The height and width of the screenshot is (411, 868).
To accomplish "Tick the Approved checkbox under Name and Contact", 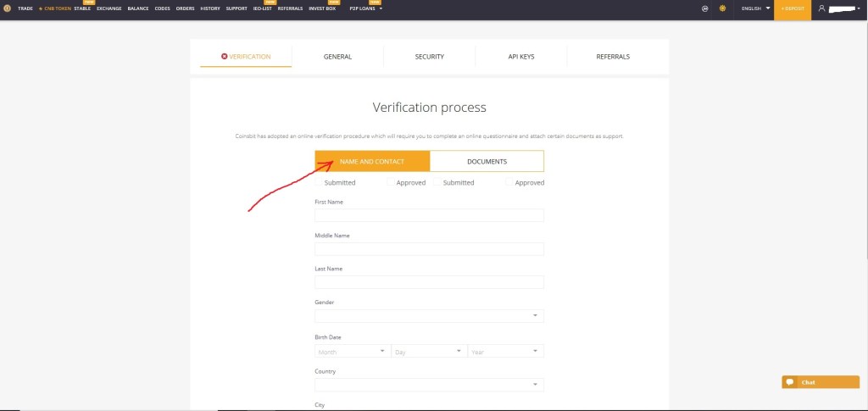I will click(x=391, y=182).
